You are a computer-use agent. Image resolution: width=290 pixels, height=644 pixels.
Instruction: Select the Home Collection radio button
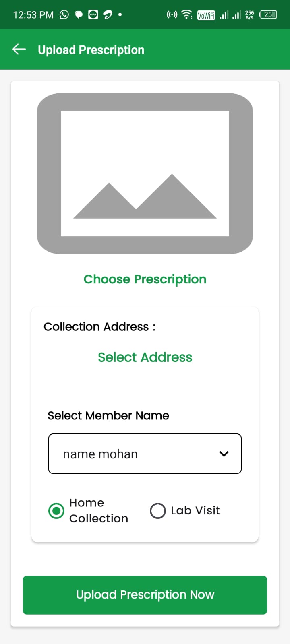click(56, 511)
